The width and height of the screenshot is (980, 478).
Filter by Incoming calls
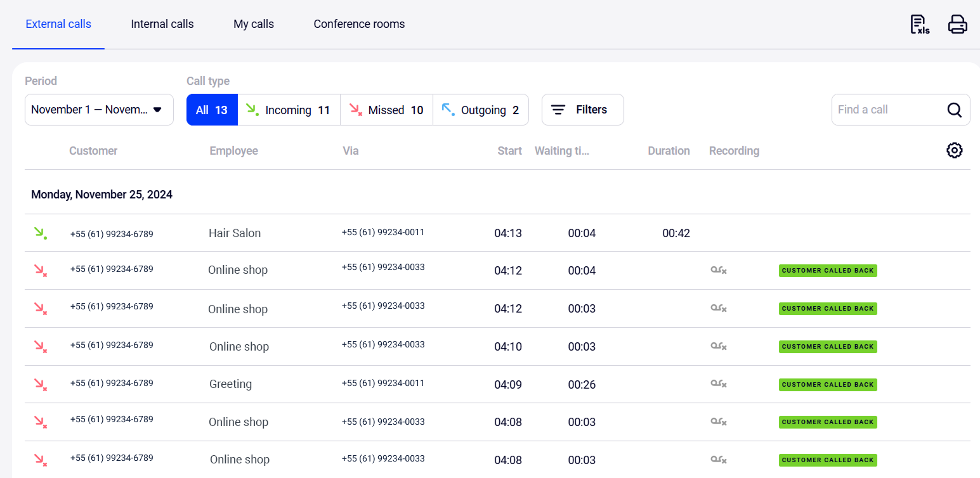(289, 110)
